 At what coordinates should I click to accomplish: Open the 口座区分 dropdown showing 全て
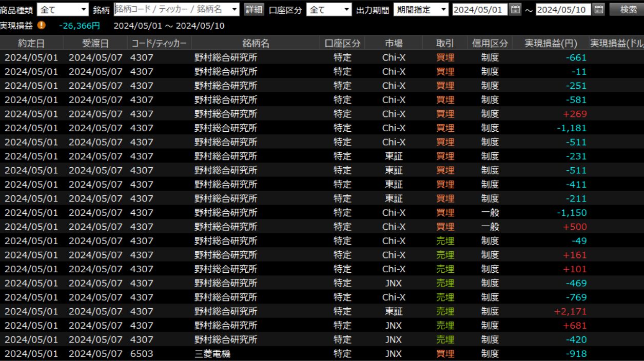(x=329, y=9)
